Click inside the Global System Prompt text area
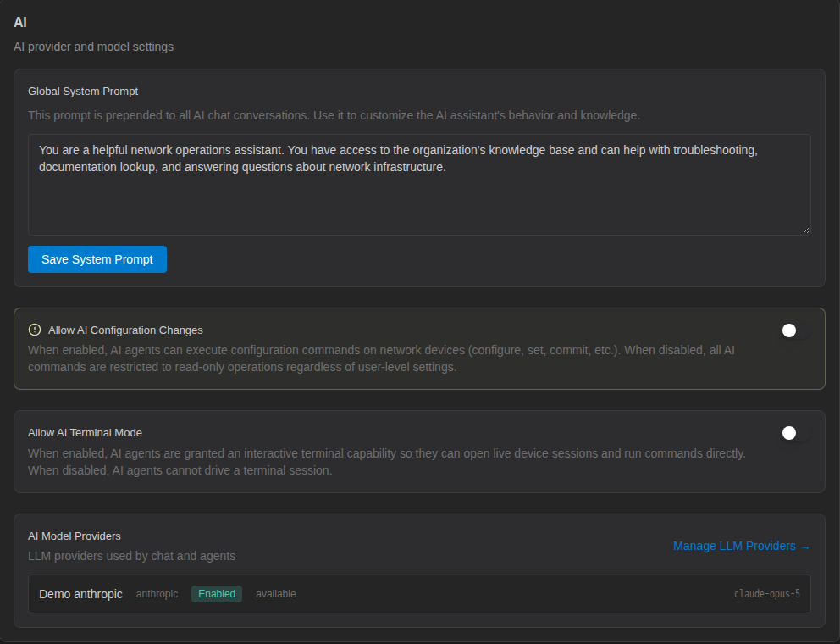The image size is (840, 644). [419, 185]
